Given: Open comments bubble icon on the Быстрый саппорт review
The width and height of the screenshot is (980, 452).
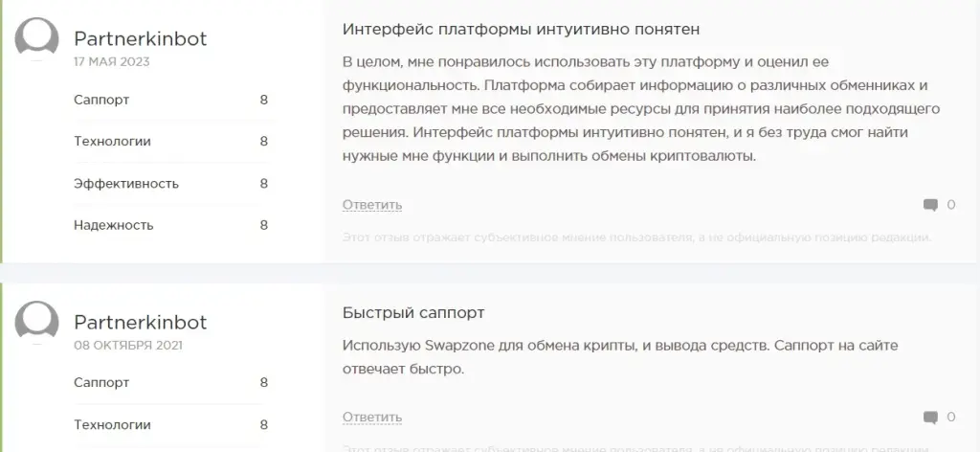Looking at the screenshot, I should point(930,418).
